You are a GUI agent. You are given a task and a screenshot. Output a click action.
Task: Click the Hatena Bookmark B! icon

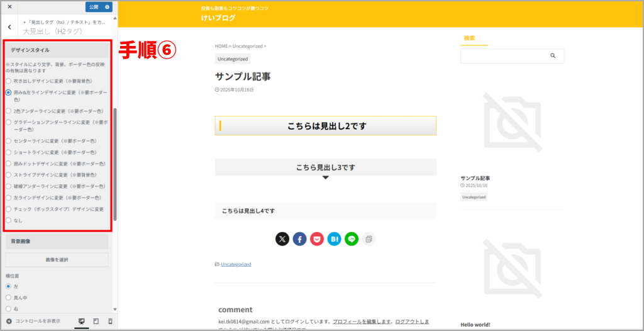point(334,239)
